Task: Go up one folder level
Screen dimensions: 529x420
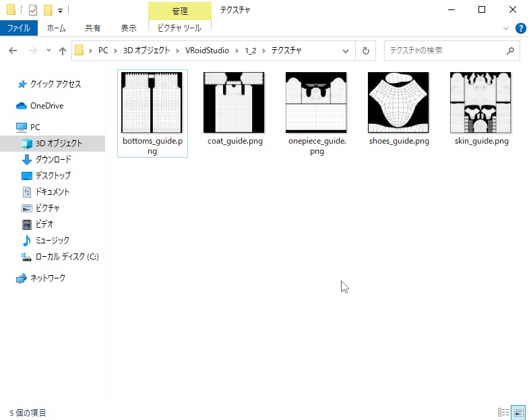Action: pos(63,51)
